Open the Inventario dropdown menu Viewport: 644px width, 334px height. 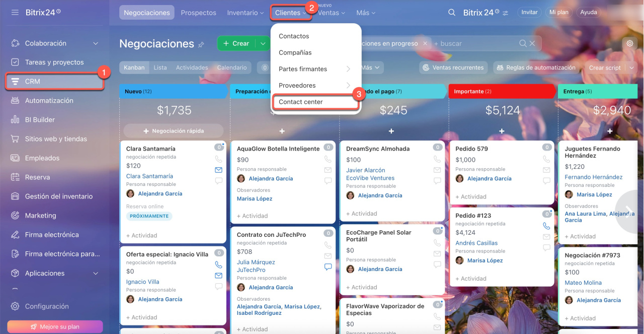[x=245, y=13]
